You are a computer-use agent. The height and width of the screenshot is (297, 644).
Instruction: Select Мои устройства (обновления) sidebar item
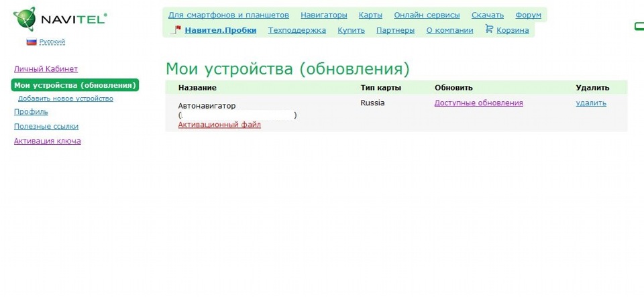tap(75, 85)
